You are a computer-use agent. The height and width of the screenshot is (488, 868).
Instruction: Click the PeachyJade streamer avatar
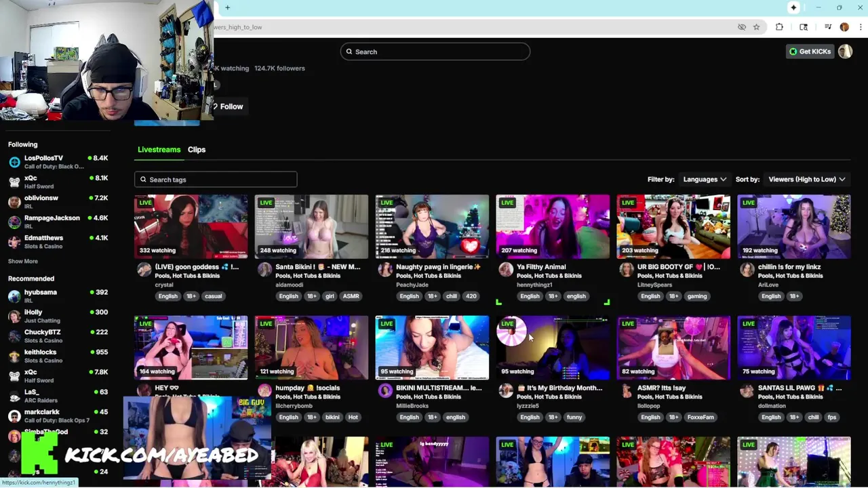pyautogui.click(x=385, y=270)
